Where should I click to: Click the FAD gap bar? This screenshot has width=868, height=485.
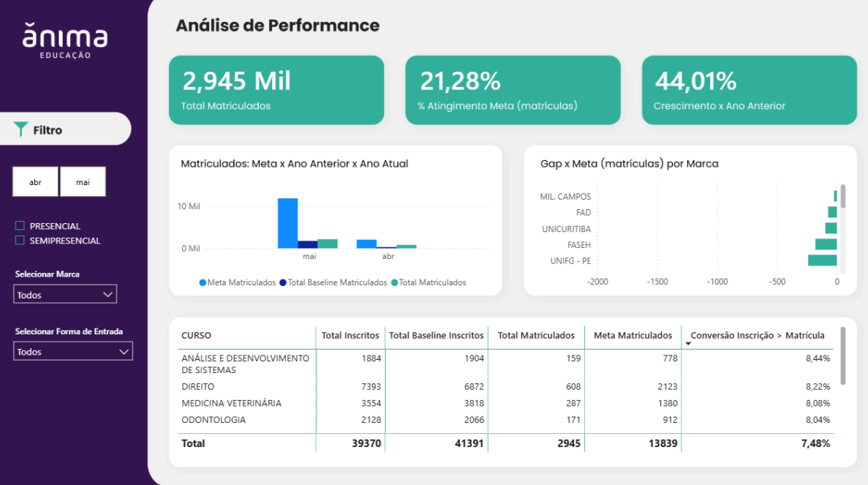click(x=833, y=212)
